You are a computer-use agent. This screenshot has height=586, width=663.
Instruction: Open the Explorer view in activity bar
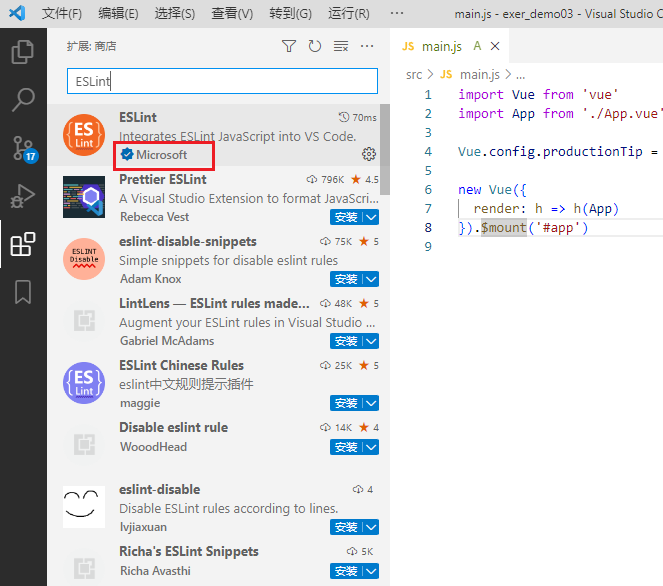[23, 52]
